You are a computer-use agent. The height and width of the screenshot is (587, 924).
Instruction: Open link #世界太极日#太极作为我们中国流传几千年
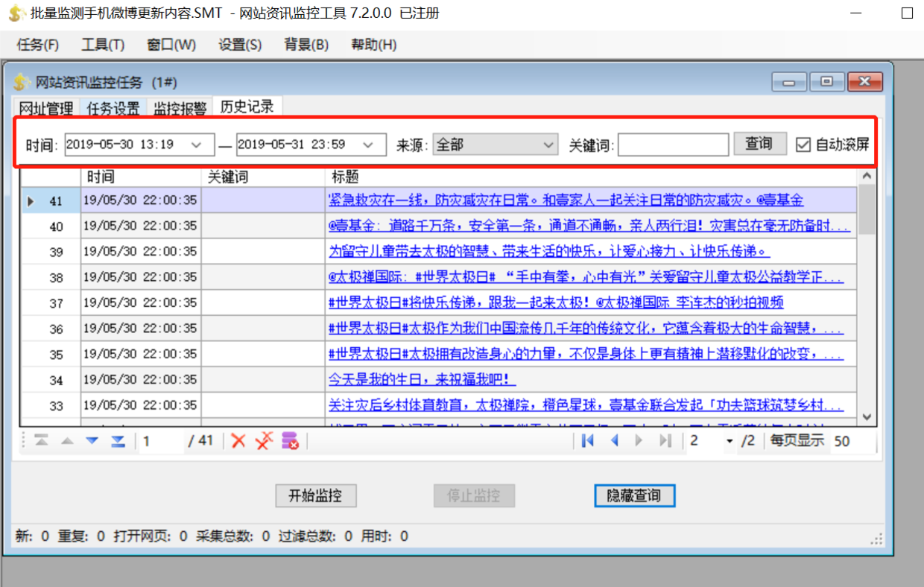coord(586,329)
